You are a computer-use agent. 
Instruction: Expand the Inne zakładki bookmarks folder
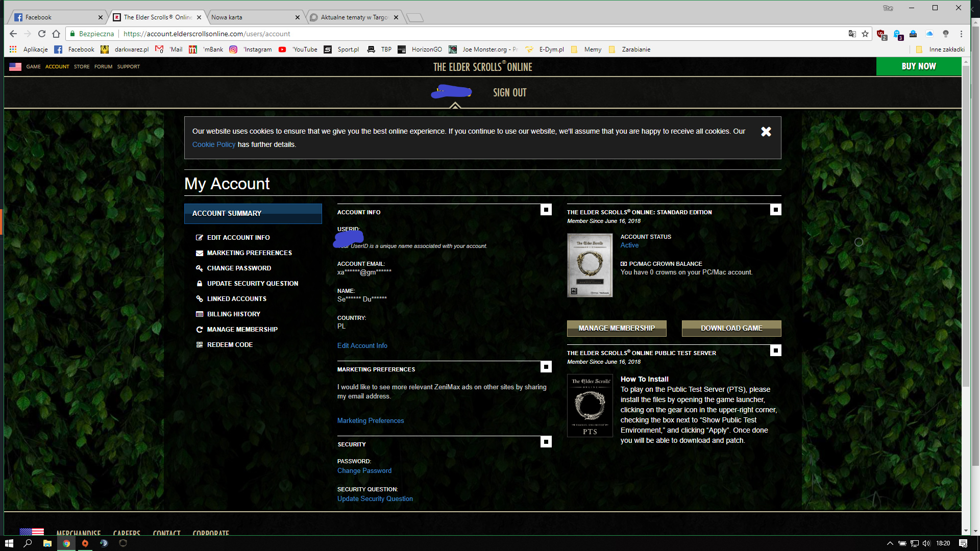[x=940, y=49]
